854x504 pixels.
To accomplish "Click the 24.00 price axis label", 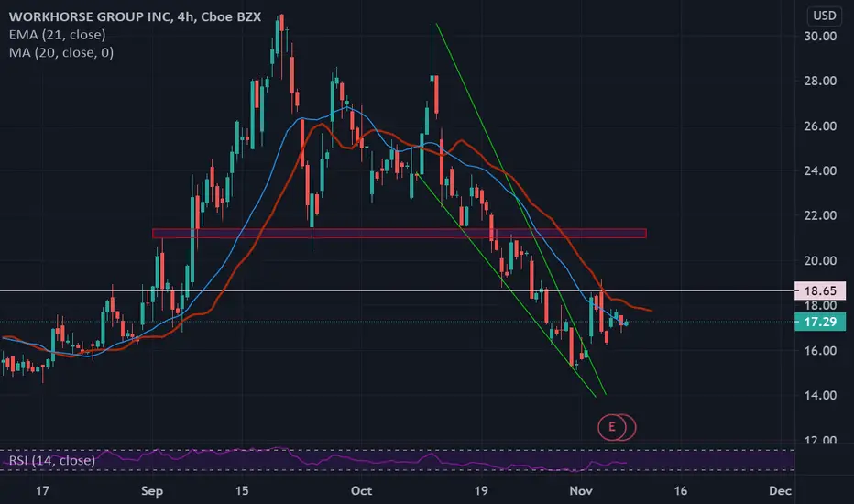I will pos(820,171).
